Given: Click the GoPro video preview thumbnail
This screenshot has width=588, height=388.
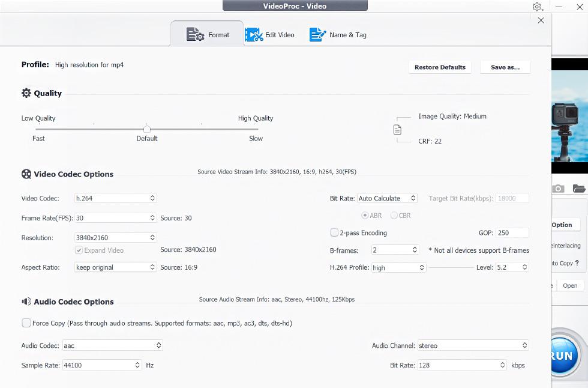Looking at the screenshot, I should [569, 117].
